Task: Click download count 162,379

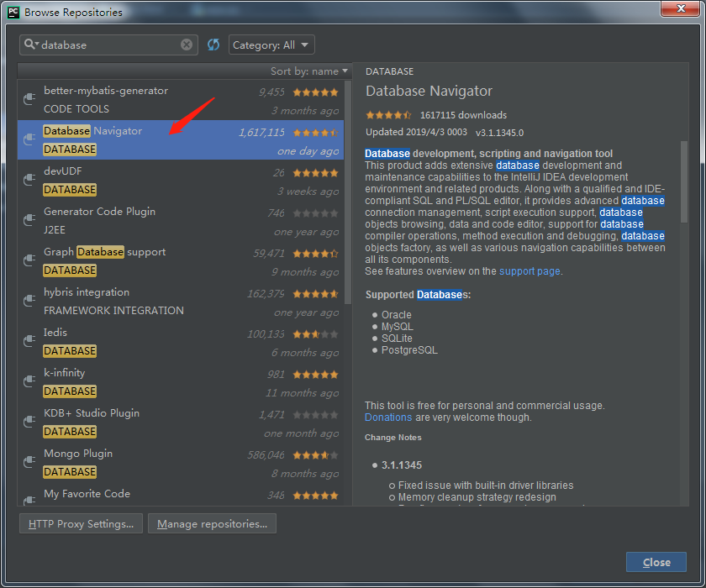Action: coord(266,294)
